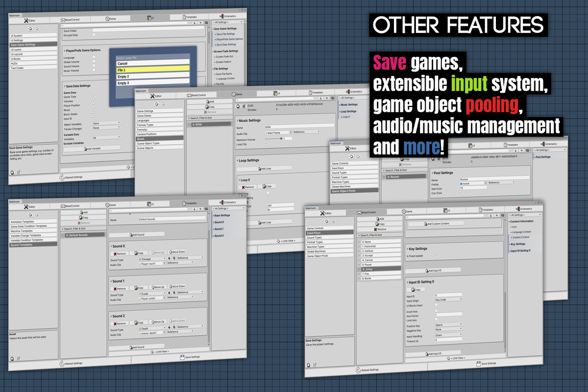Open Object Variables Save dropdown

coord(106,123)
